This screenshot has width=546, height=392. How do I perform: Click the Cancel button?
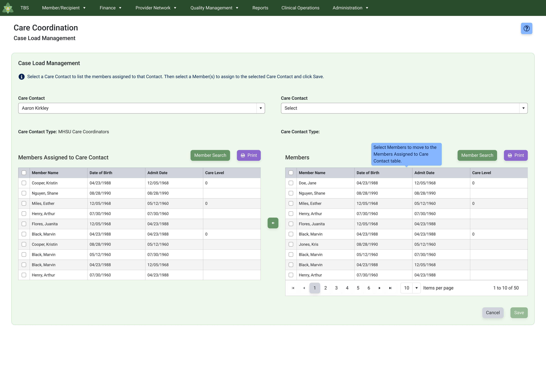493,313
